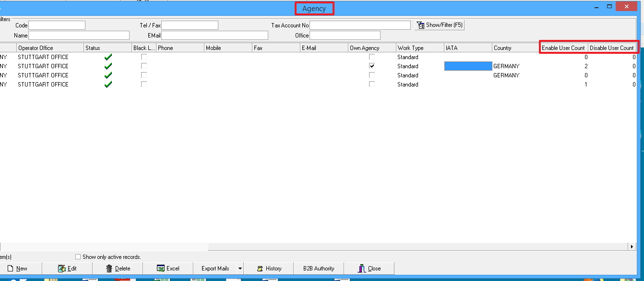Image resolution: width=644 pixels, height=281 pixels.
Task: Click the green status checkmark in first row
Action: (x=108, y=57)
